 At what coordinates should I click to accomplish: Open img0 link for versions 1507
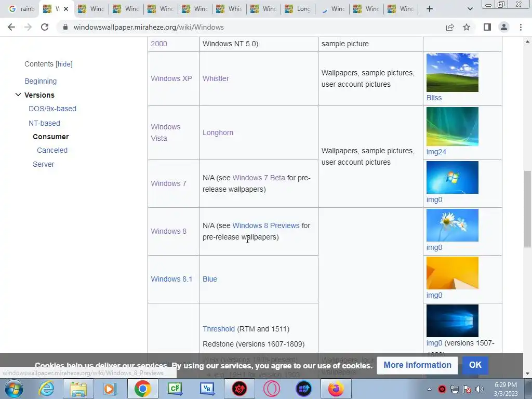click(434, 343)
